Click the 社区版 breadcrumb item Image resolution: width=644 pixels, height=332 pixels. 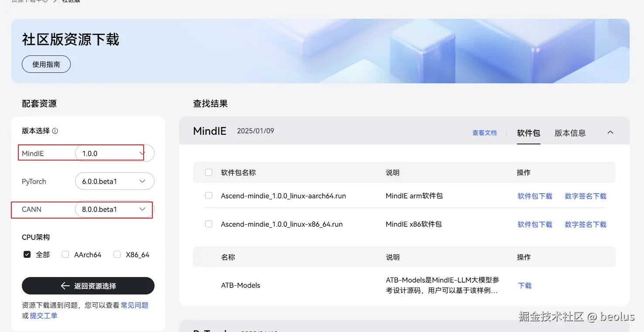[71, 1]
